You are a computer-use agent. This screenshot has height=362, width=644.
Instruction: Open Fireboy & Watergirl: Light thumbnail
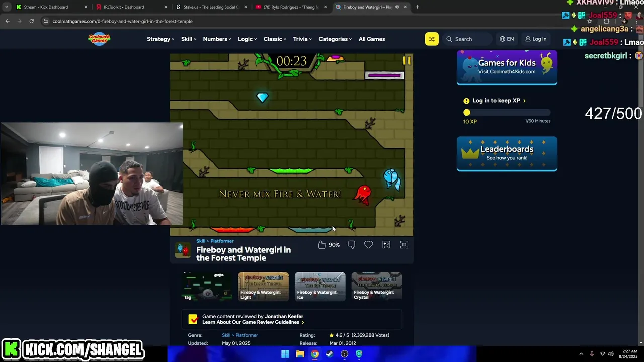pyautogui.click(x=263, y=286)
